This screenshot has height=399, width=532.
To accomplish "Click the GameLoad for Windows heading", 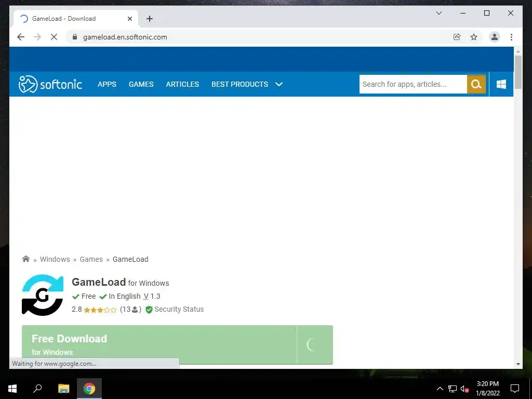I will pos(121,282).
